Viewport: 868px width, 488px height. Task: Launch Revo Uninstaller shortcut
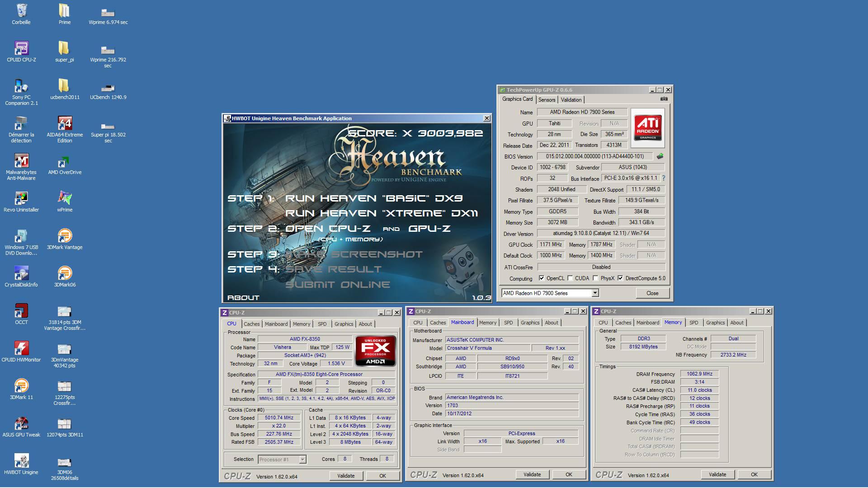[21, 201]
